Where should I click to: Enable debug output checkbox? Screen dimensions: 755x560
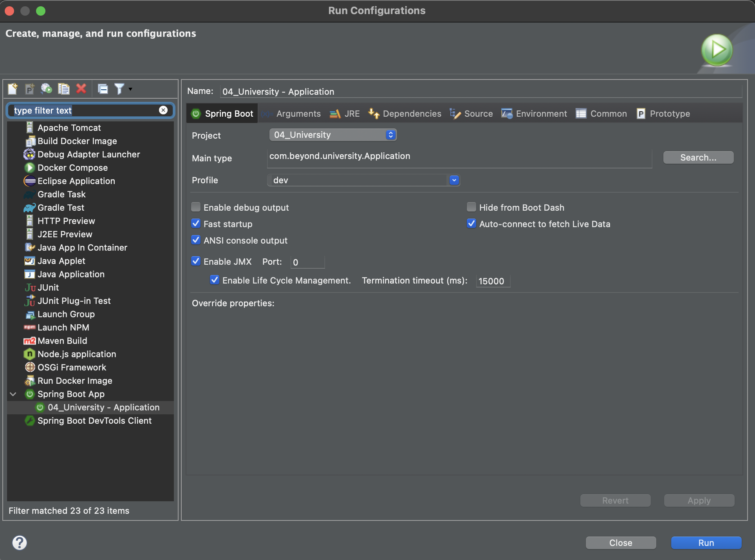(196, 207)
